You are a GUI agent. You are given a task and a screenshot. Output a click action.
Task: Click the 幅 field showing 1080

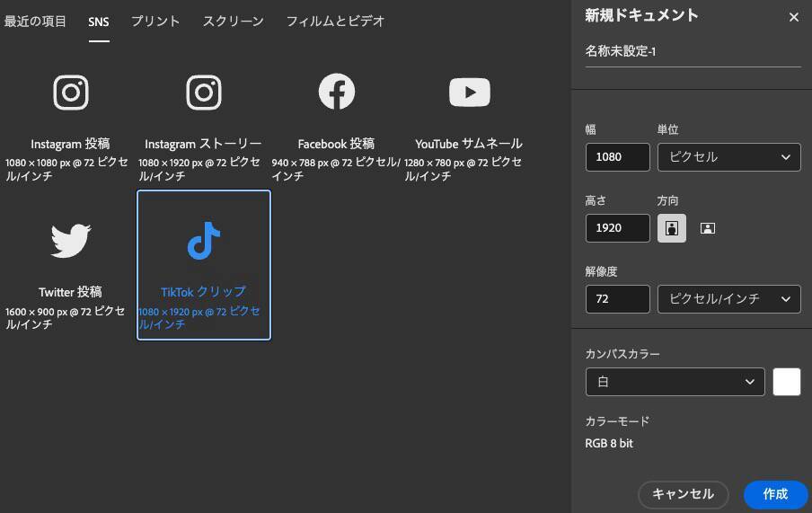point(617,157)
